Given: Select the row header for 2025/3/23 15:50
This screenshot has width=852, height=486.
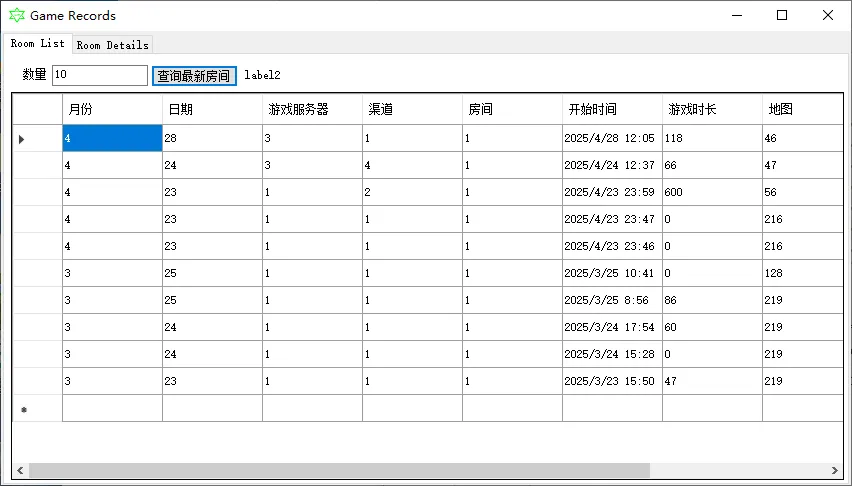Looking at the screenshot, I should [37, 381].
